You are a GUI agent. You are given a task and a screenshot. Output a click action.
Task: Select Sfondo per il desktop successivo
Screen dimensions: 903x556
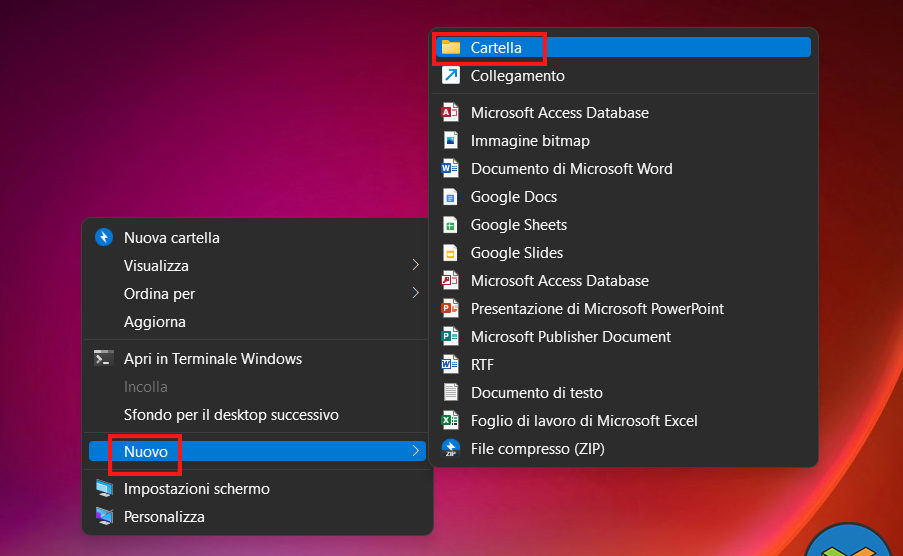pos(231,414)
